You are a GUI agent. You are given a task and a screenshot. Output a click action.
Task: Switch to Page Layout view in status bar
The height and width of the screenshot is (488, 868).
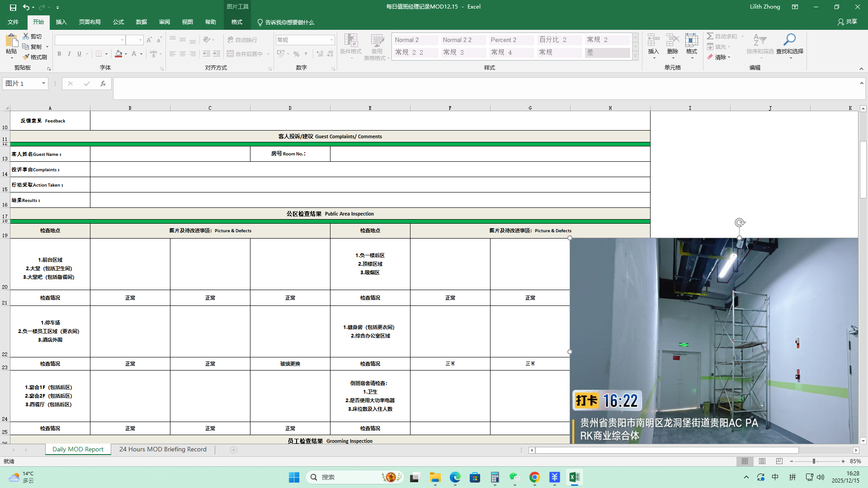tap(762, 461)
